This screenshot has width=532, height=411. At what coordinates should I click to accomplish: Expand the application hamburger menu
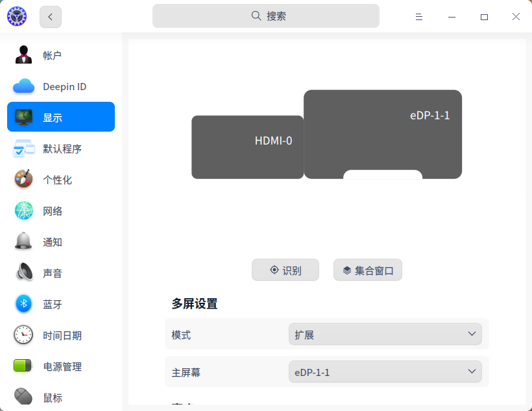(419, 17)
